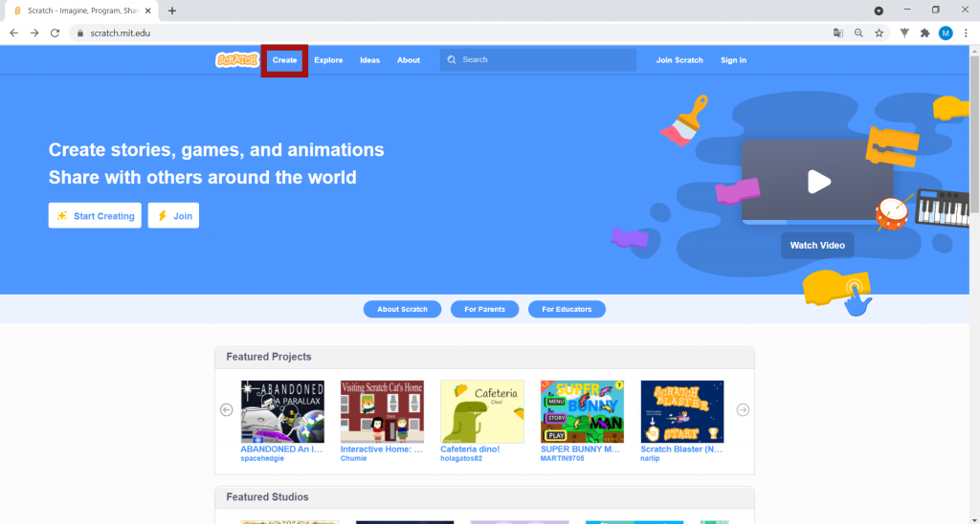This screenshot has height=524, width=980.
Task: Open the Explore menu item
Action: [328, 60]
